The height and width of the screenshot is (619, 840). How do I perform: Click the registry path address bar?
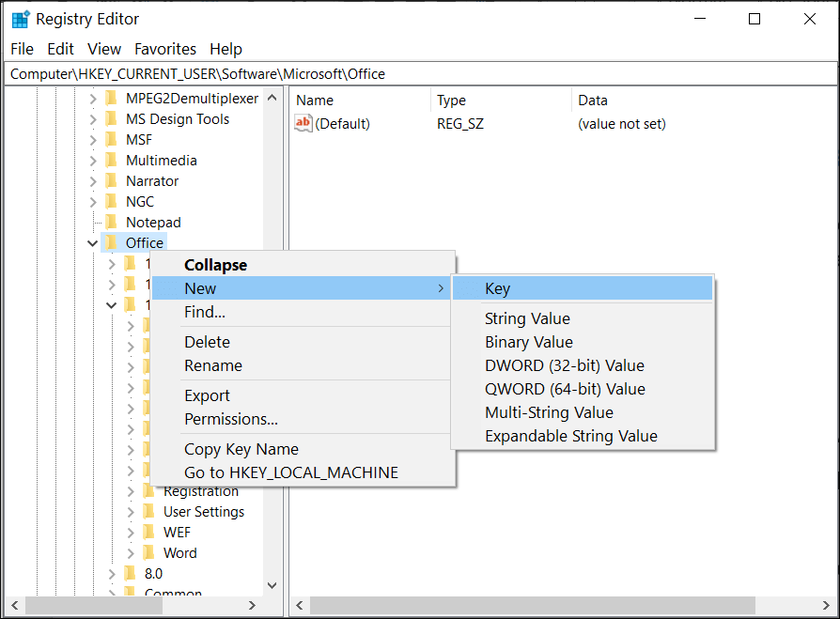point(421,74)
